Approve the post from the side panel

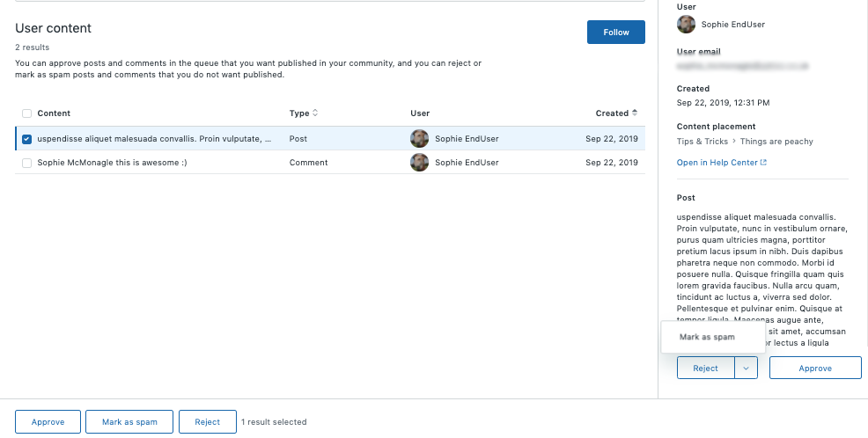pyautogui.click(x=815, y=369)
